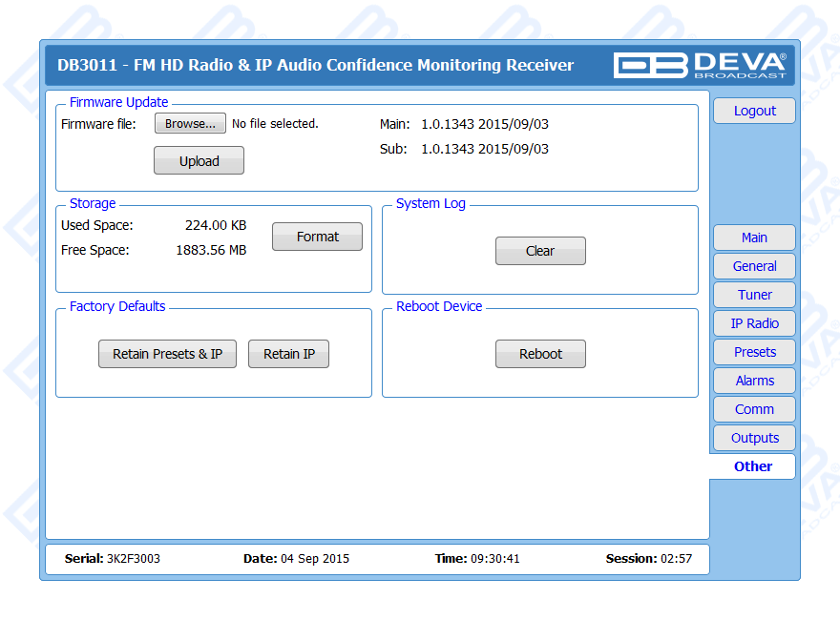Restore defaults with Retain Presets & IP
This screenshot has width=840, height=620.
click(167, 354)
